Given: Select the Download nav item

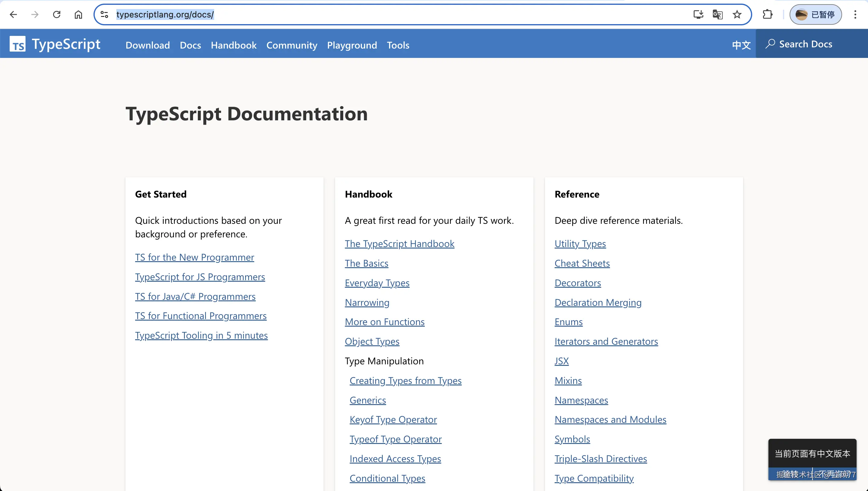Looking at the screenshot, I should click(x=147, y=45).
